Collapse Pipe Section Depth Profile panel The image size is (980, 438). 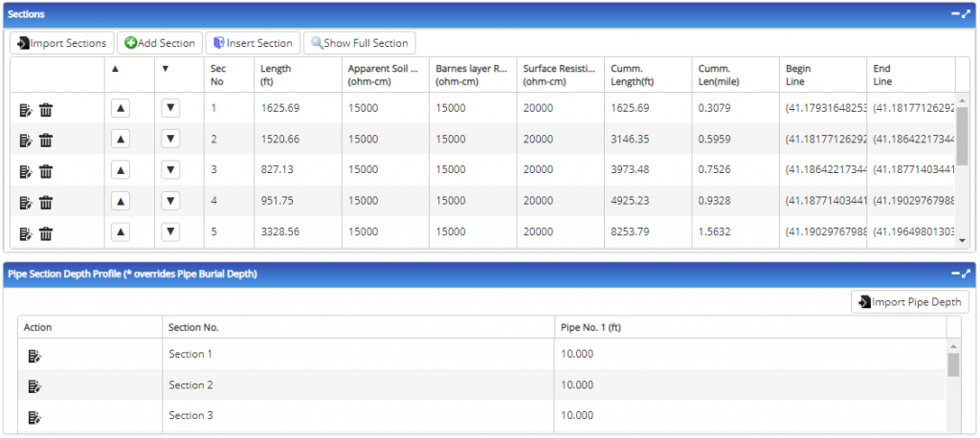point(954,274)
